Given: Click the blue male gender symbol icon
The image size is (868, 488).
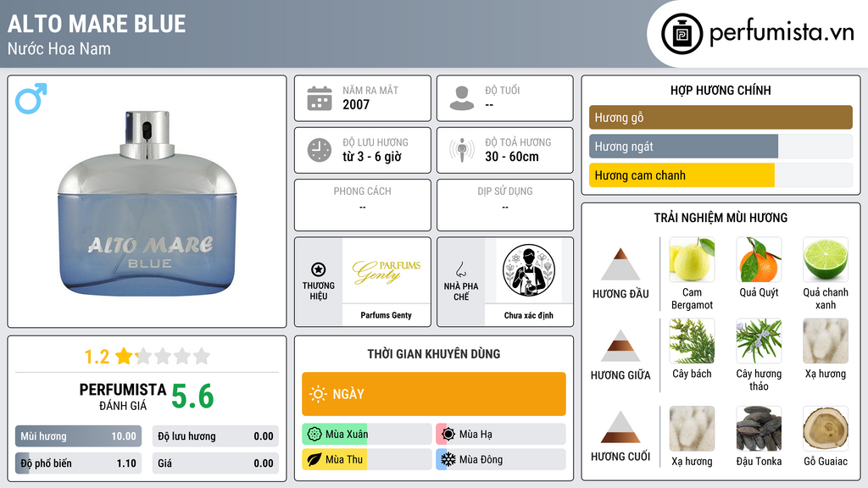Looking at the screenshot, I should tap(31, 98).
